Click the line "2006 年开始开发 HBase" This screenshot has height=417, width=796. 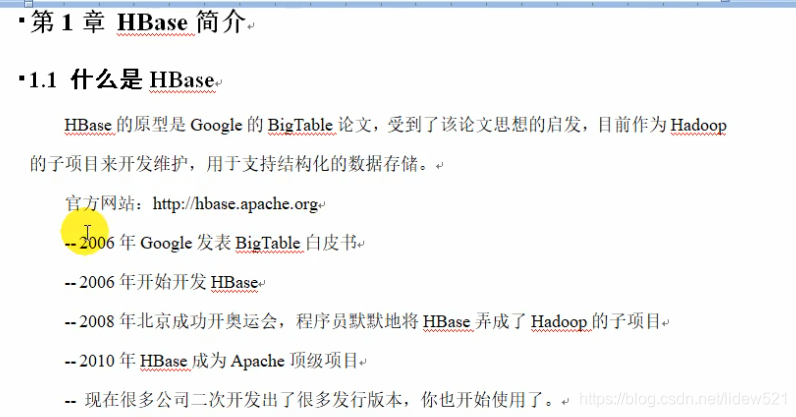[x=169, y=282]
